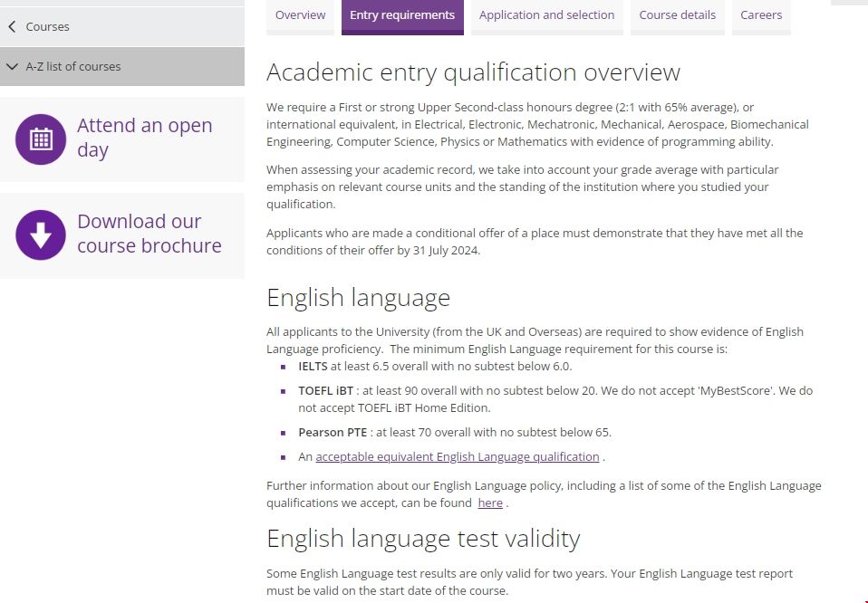
Task: Click the here link about English Language policy
Action: (x=490, y=502)
